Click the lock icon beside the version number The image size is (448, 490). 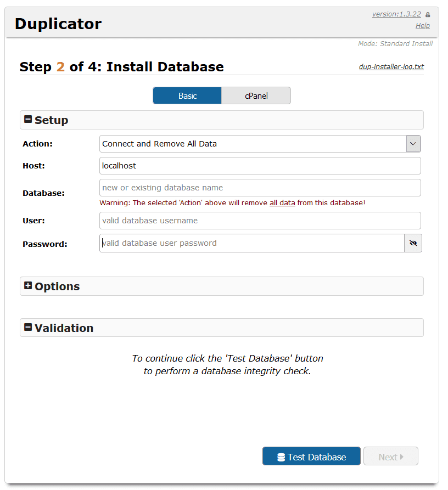[428, 13]
